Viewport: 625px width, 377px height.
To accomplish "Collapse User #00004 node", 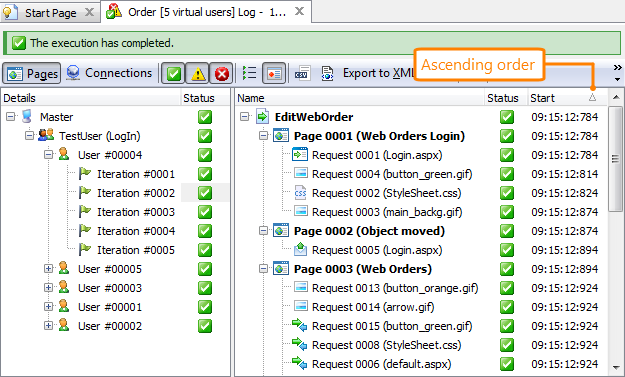I will coord(48,155).
